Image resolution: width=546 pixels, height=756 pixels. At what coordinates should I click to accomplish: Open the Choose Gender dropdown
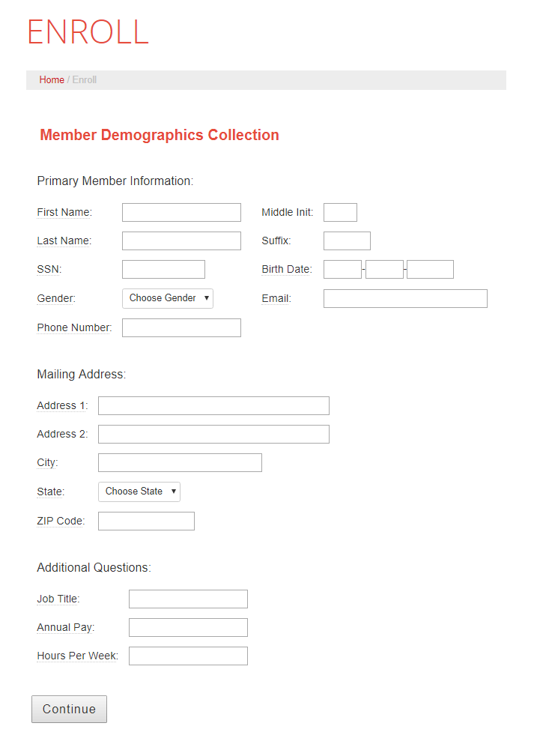click(168, 298)
